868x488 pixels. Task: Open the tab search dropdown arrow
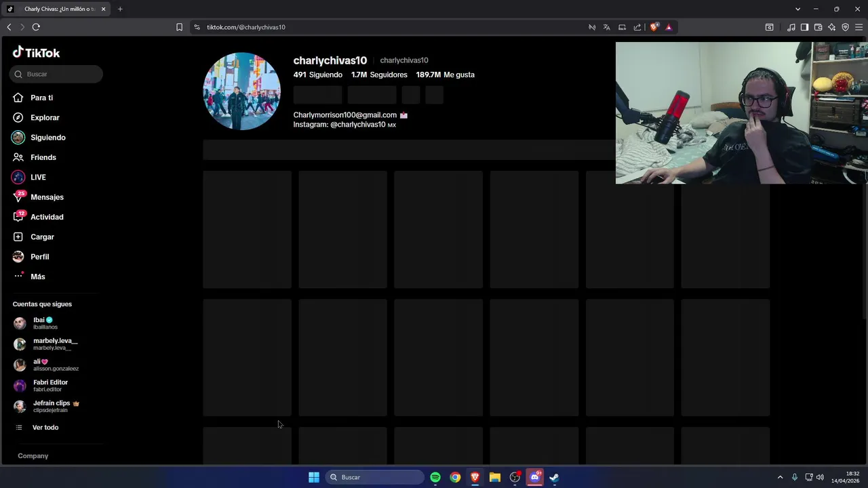pos(797,9)
